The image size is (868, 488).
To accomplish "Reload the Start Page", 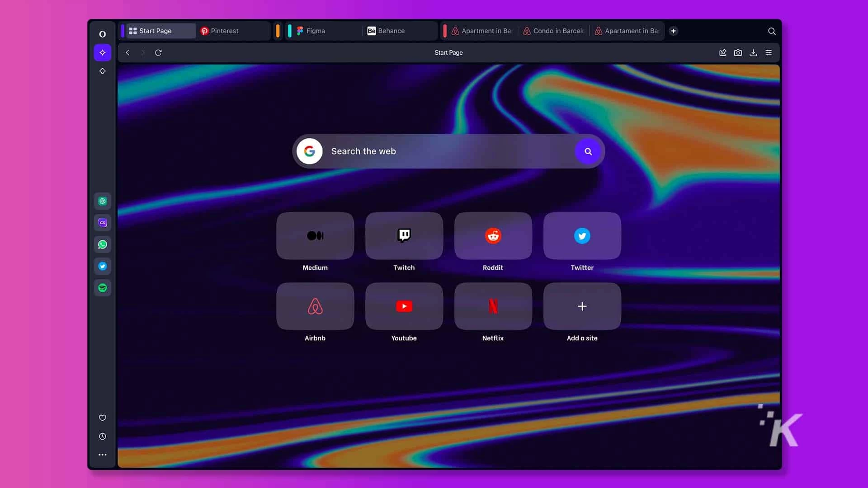I will pos(159,52).
